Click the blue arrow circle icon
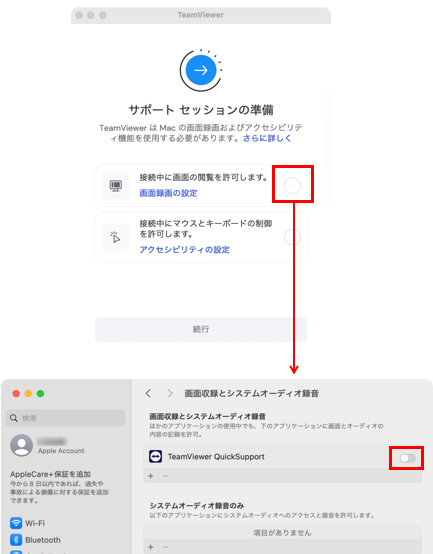This screenshot has height=554, width=433. point(201,70)
